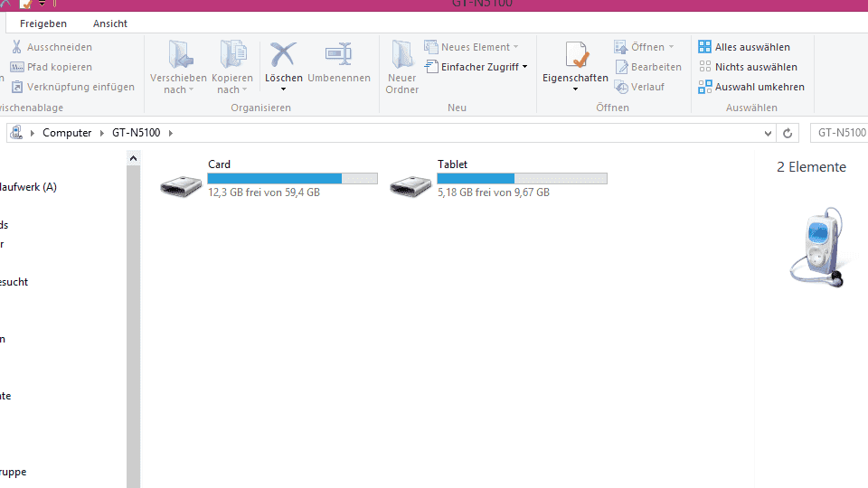
Task: Click Alles auswählen text
Action: tap(752, 47)
